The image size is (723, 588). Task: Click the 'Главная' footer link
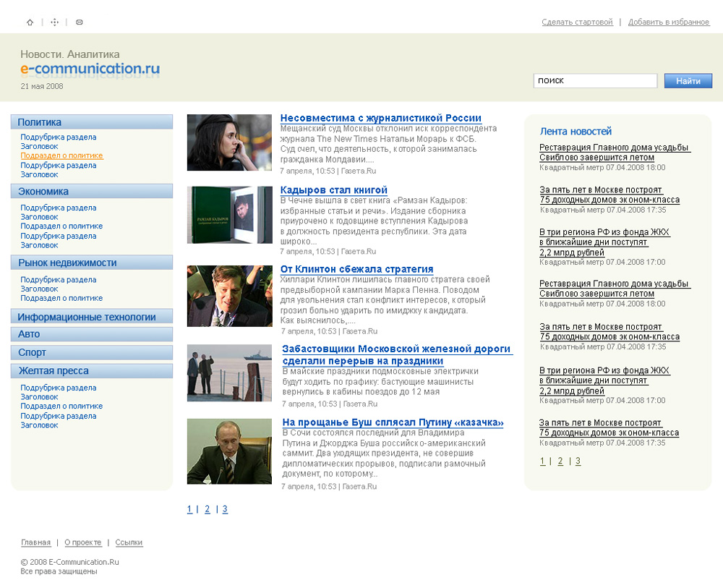35,542
